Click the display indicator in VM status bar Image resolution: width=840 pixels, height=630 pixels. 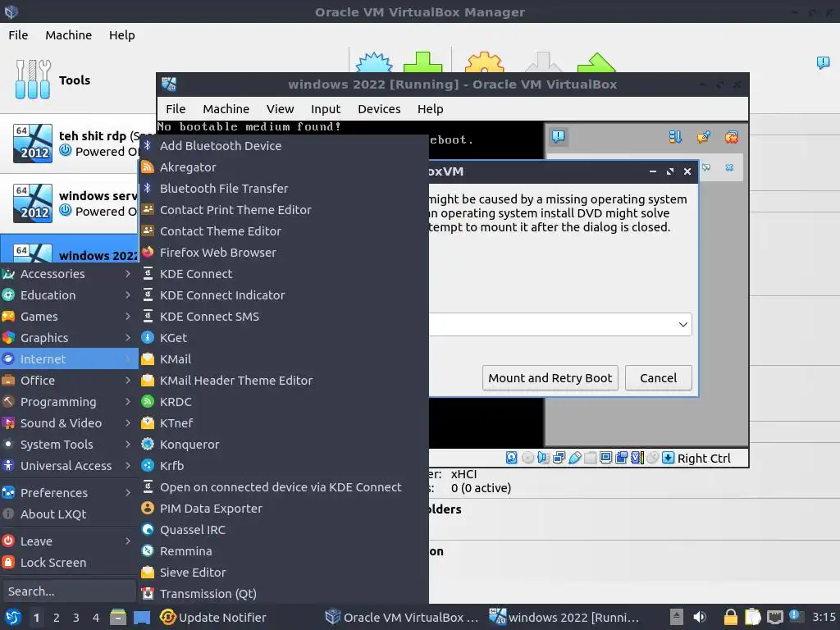pos(605,458)
